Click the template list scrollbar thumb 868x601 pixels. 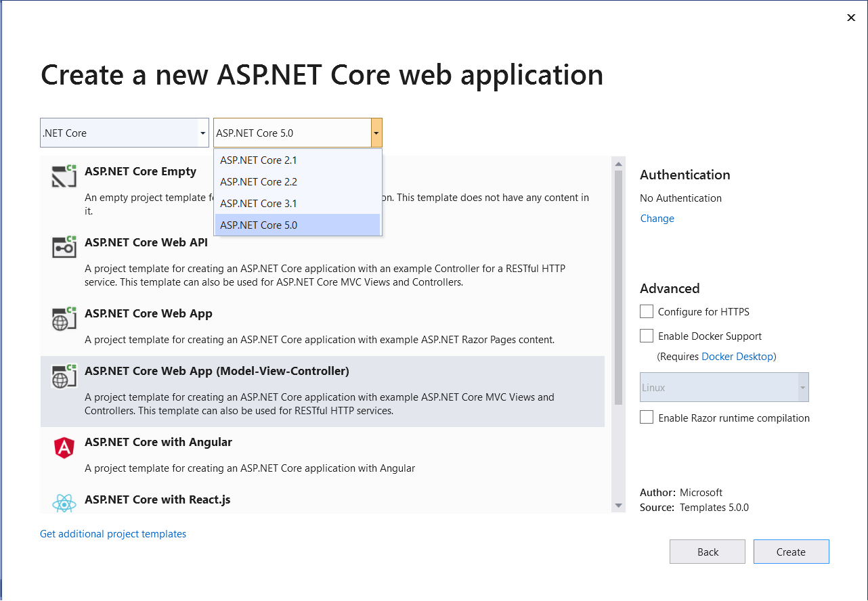pos(618,287)
